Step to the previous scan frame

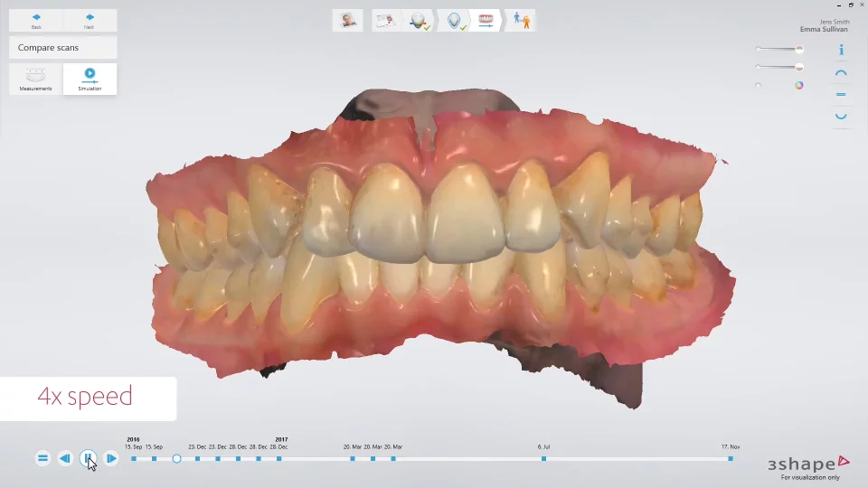(65, 458)
